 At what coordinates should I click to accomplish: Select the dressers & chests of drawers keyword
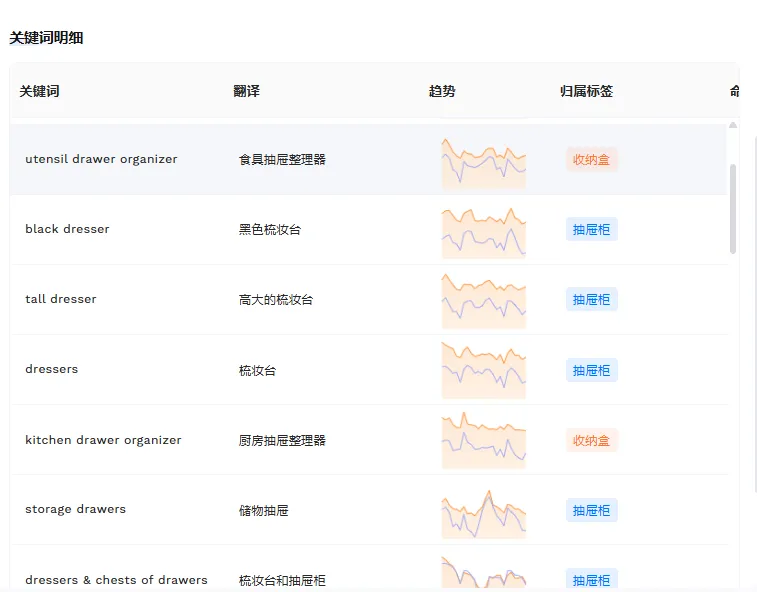[x=116, y=579]
